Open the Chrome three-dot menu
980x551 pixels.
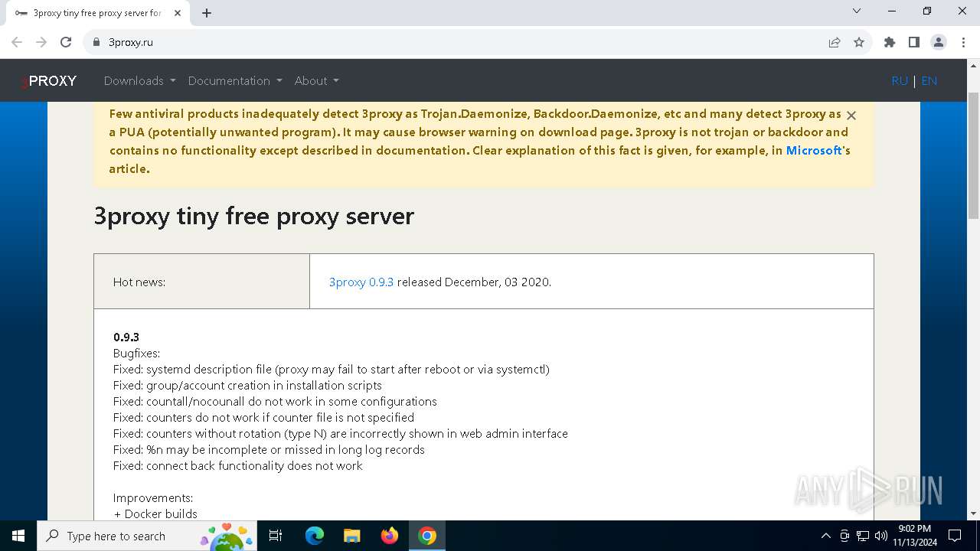[962, 42]
